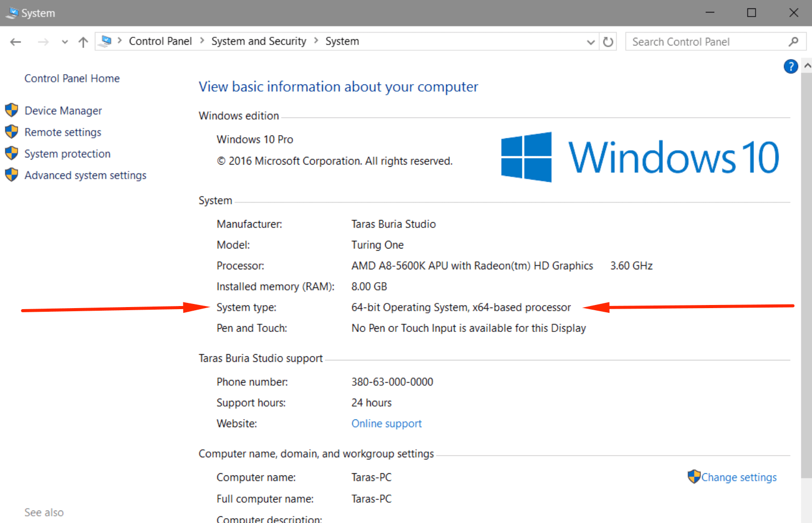Select System and Security in breadcrumb
The image size is (812, 523).
coord(258,41)
